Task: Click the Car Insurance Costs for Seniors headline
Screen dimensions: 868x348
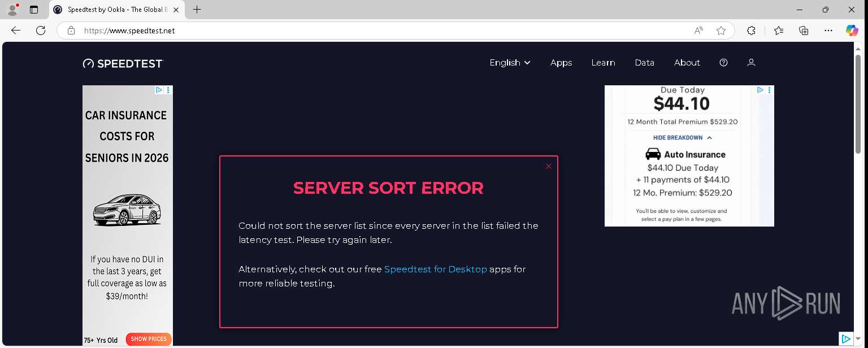Action: tap(127, 137)
